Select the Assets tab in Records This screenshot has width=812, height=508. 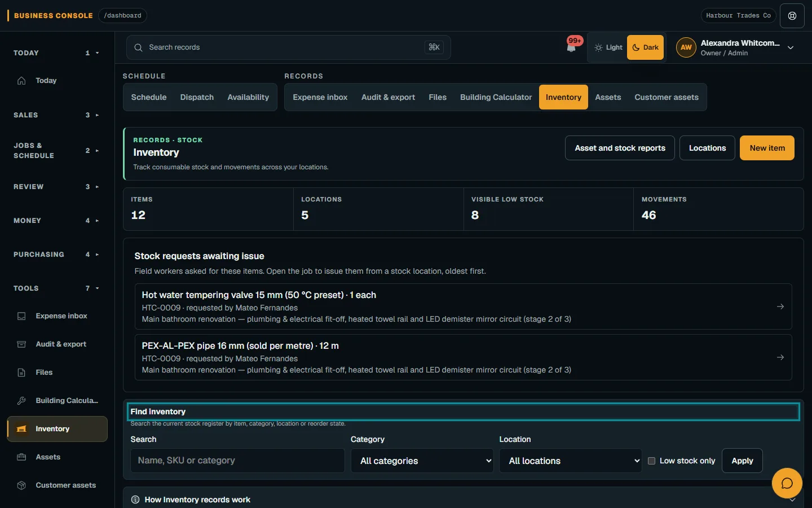(x=608, y=97)
